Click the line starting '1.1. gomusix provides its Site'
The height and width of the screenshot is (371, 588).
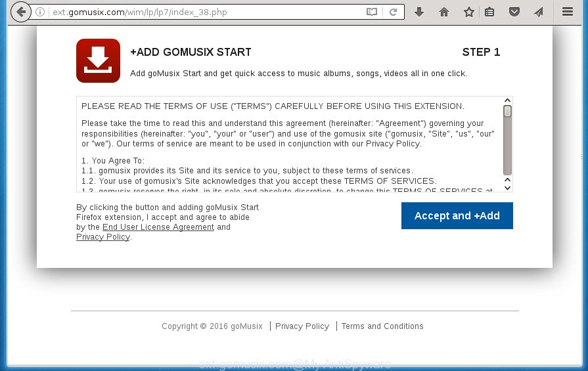[x=247, y=171]
